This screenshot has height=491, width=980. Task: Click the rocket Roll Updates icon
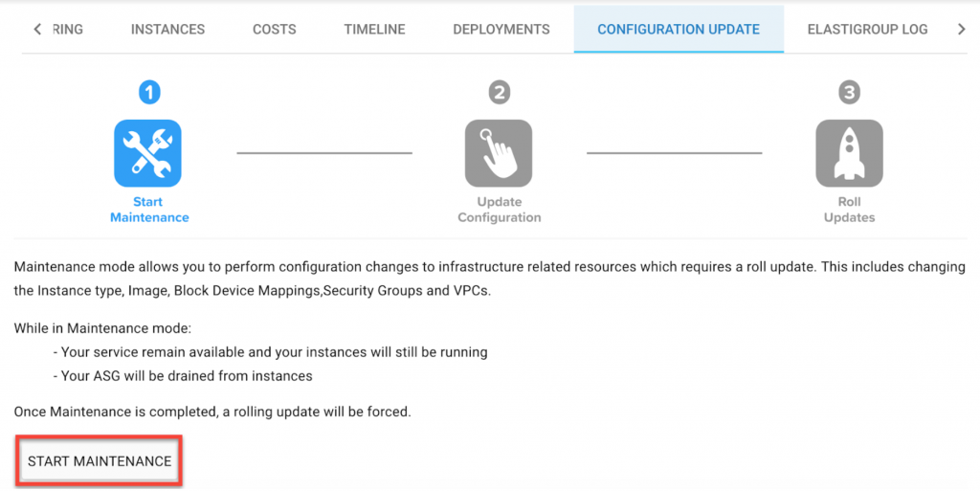(849, 152)
